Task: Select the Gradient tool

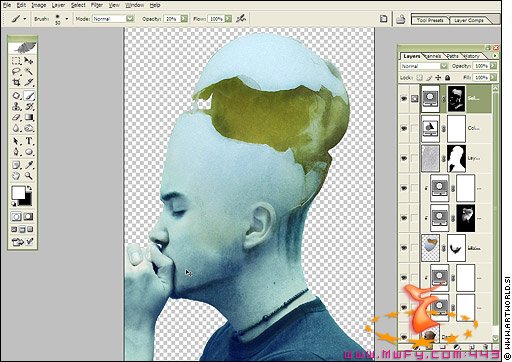Action: click(x=29, y=117)
